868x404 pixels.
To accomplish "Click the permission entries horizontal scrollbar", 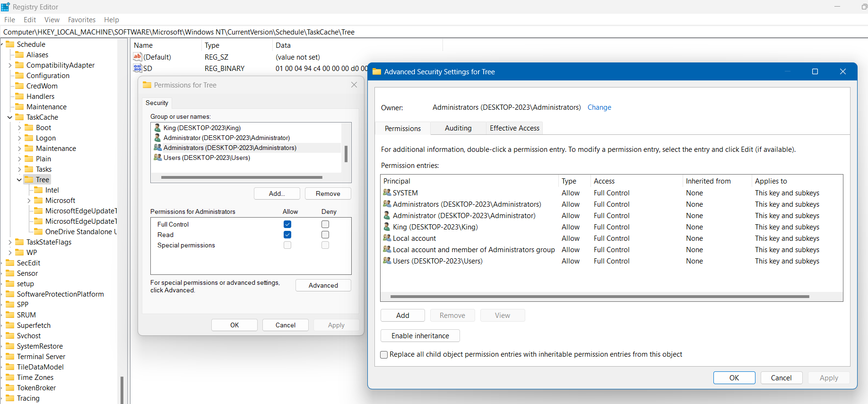I will pos(599,297).
